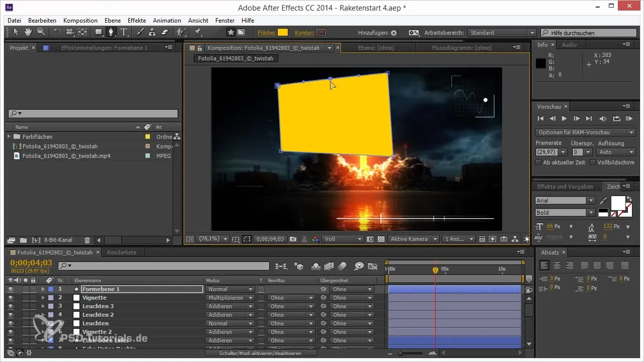Create a new folder in Project panel
This screenshot has width=644, height=362.
[x=23, y=240]
